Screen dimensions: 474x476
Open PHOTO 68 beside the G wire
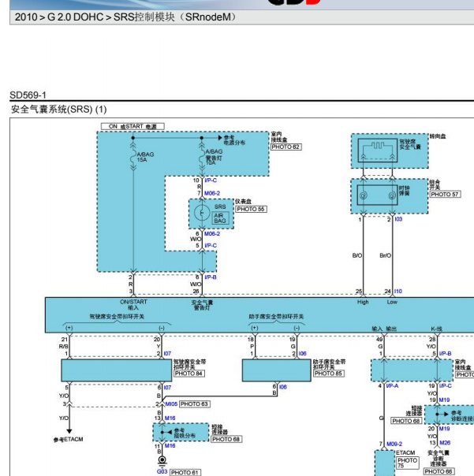click(406, 421)
